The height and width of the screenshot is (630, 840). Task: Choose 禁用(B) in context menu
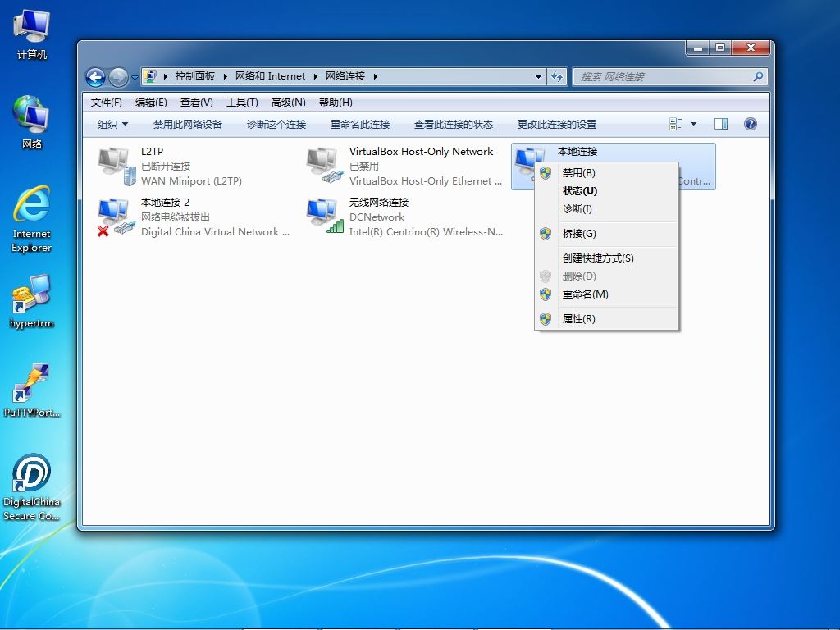[x=606, y=172]
